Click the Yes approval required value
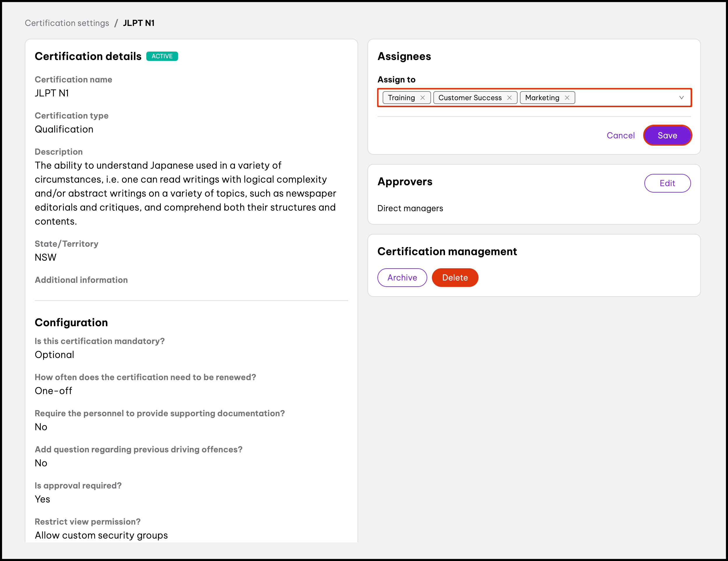The width and height of the screenshot is (728, 561). point(42,499)
